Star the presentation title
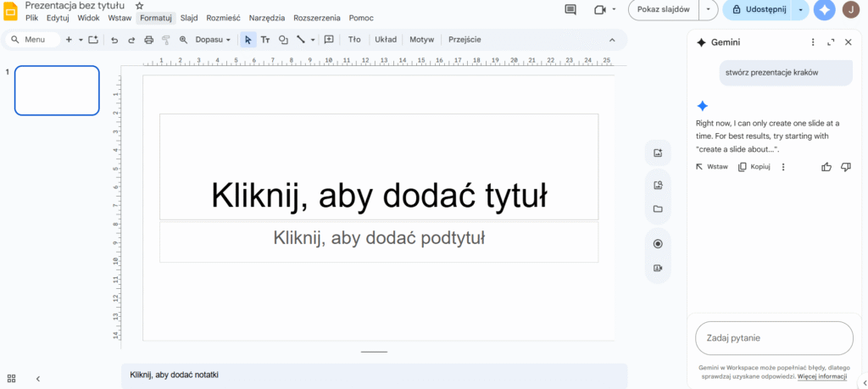The width and height of the screenshot is (868, 389). 140,5
